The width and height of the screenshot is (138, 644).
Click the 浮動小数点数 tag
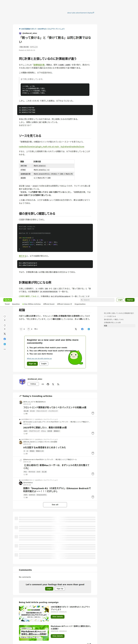click(24, 47)
